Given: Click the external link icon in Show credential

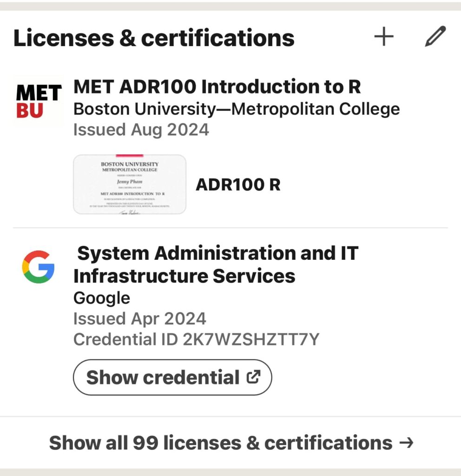Looking at the screenshot, I should (253, 377).
